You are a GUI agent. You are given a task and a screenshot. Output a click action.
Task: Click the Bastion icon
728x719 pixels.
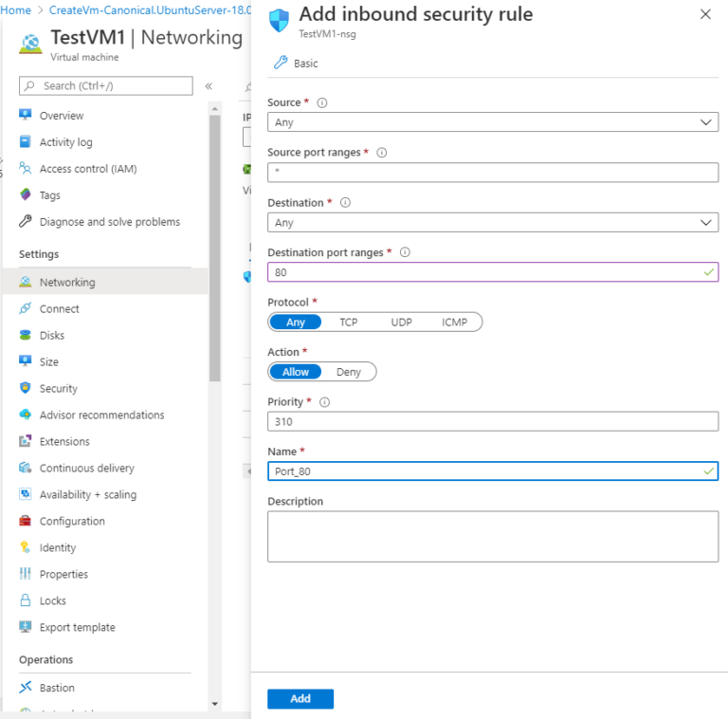(25, 687)
